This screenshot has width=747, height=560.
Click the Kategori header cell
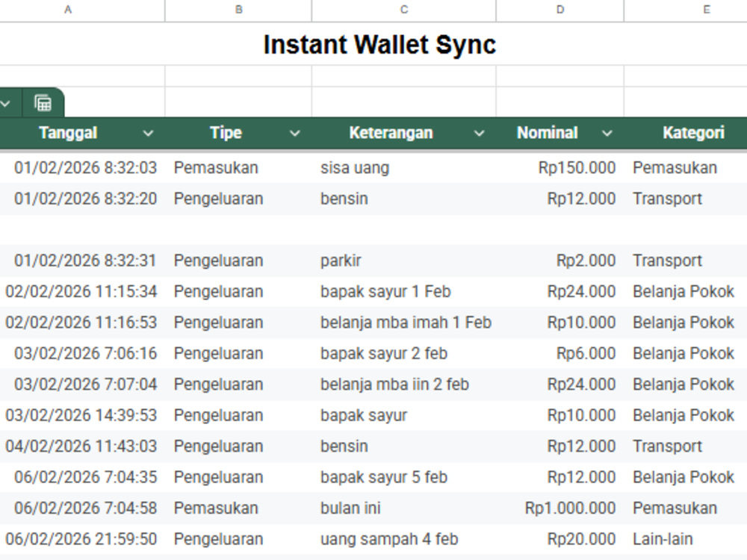(x=686, y=133)
